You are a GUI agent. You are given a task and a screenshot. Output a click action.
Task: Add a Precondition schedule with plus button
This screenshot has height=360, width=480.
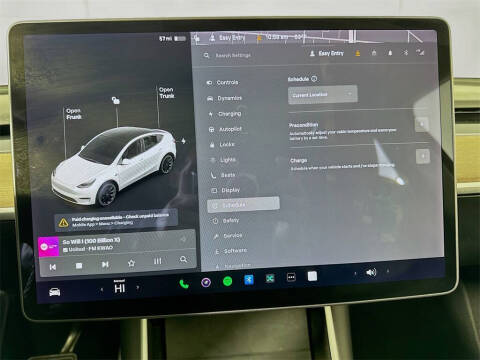(422, 124)
